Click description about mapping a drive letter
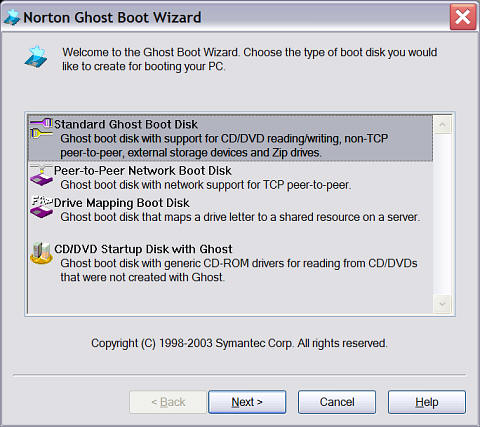 tap(240, 217)
